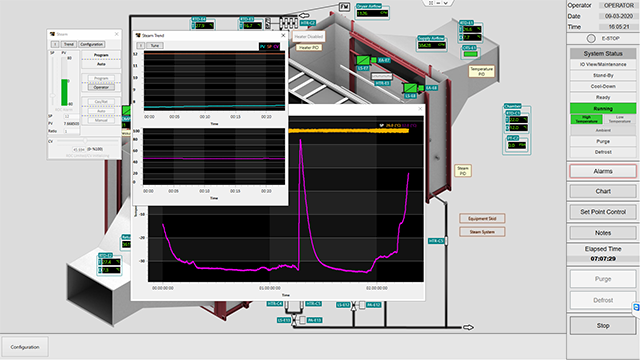Viewport: 640px width, 360px height.
Task: Click the HTR-C2 heater tag
Action: pos(308,23)
